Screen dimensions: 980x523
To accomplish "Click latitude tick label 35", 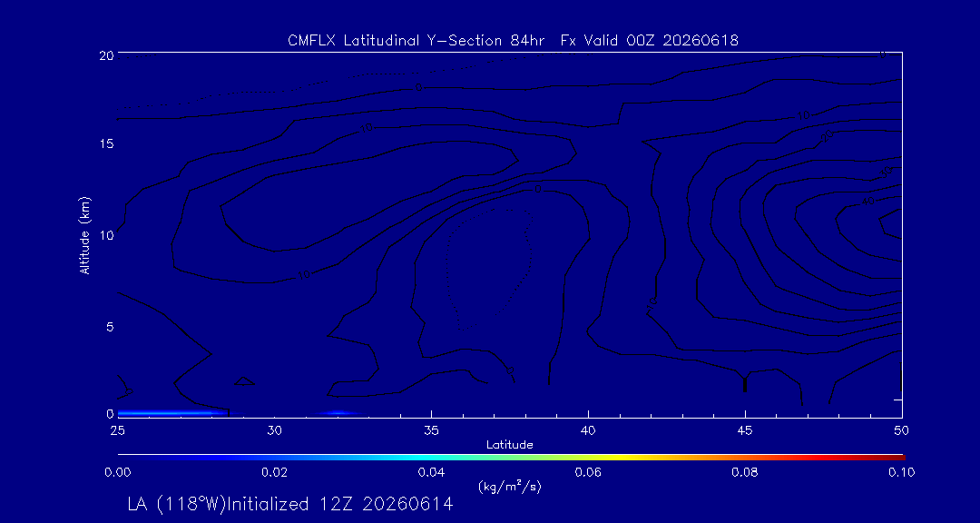I will pyautogui.click(x=431, y=430).
